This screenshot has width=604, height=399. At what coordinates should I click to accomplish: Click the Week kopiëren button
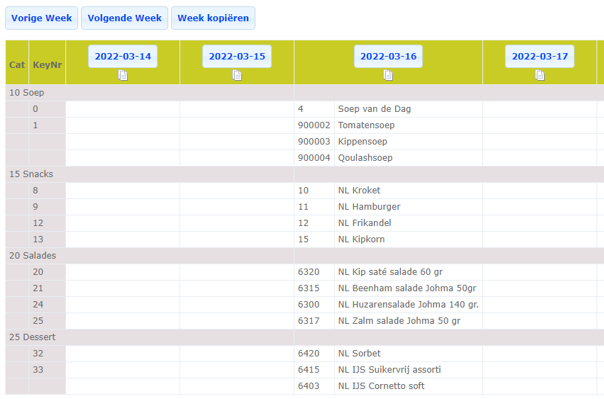coord(213,18)
